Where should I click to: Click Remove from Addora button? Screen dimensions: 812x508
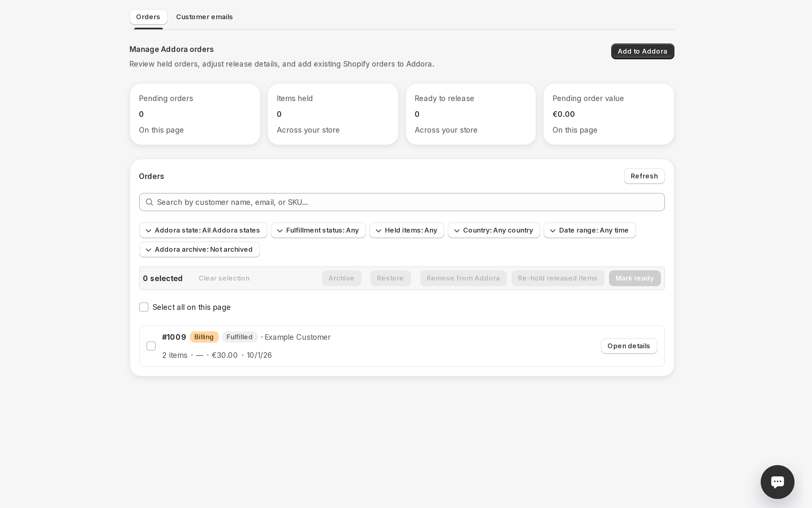[463, 278]
